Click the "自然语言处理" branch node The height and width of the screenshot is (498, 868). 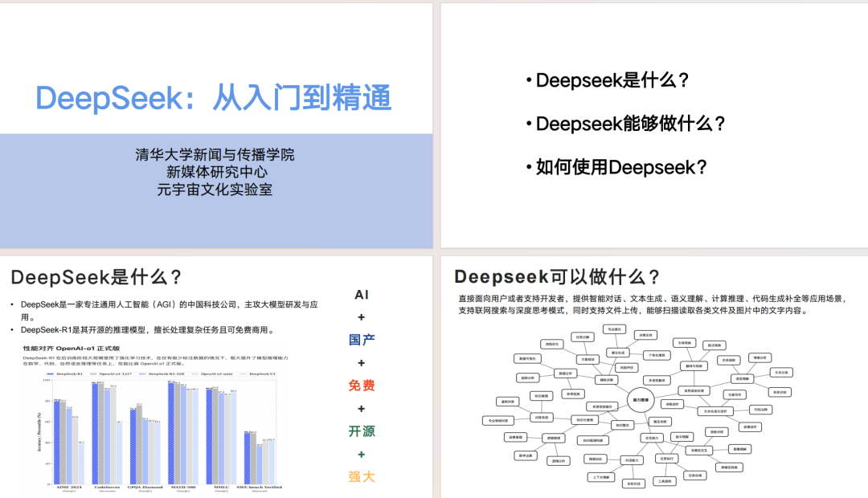click(693, 390)
